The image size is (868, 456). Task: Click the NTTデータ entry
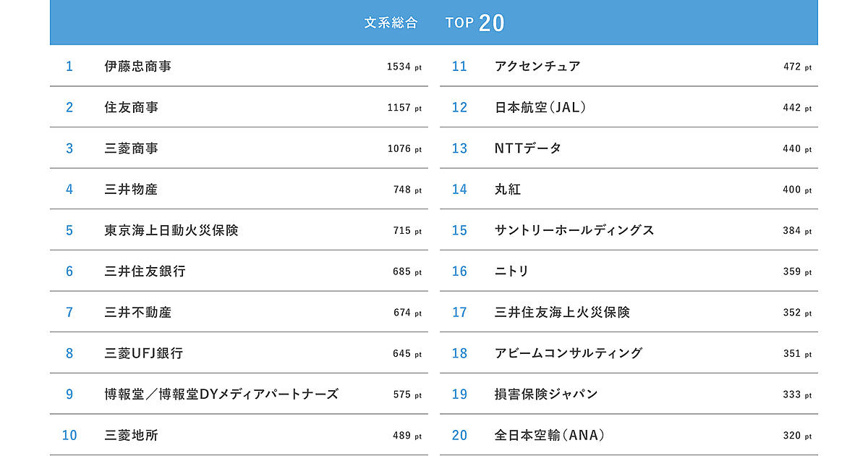(x=527, y=148)
